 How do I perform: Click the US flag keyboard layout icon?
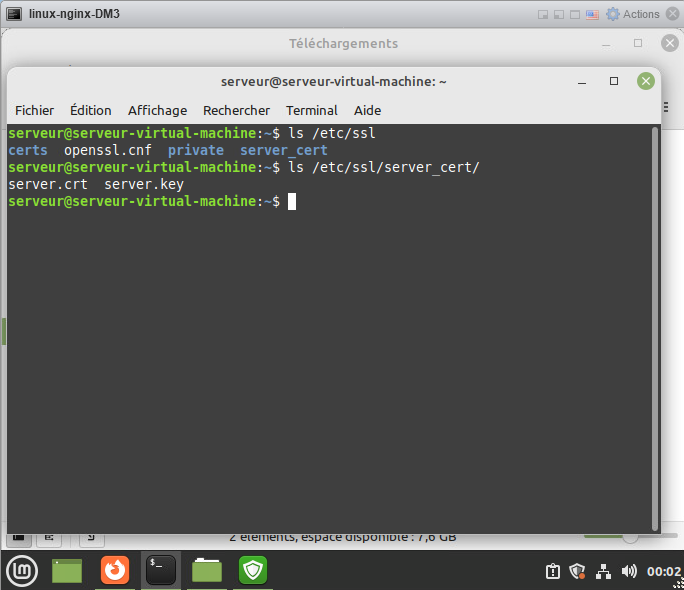(592, 14)
